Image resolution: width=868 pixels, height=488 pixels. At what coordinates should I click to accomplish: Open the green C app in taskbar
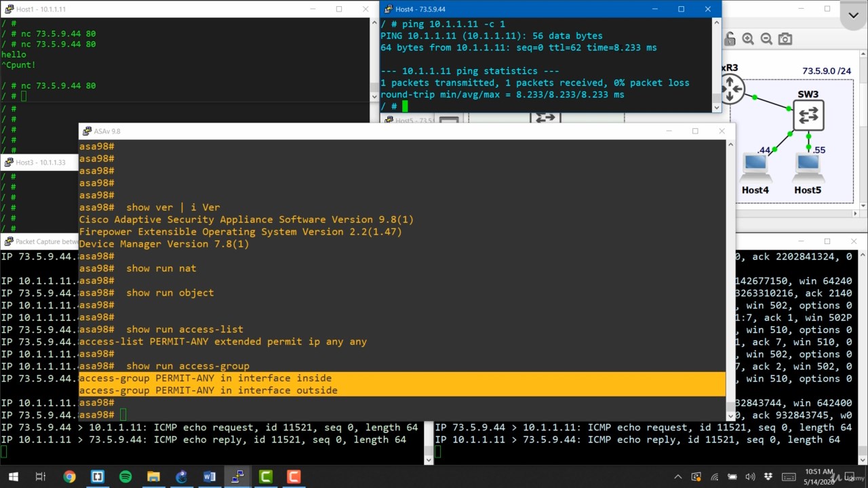point(265,476)
